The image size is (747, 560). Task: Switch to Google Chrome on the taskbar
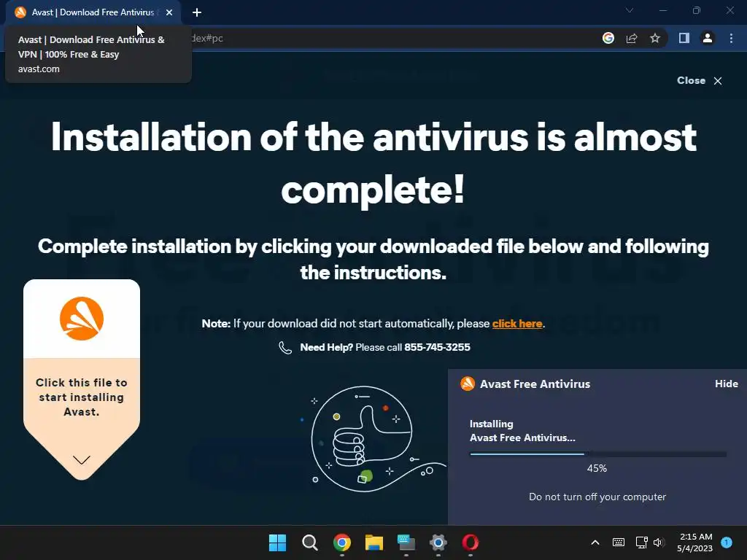pos(342,542)
